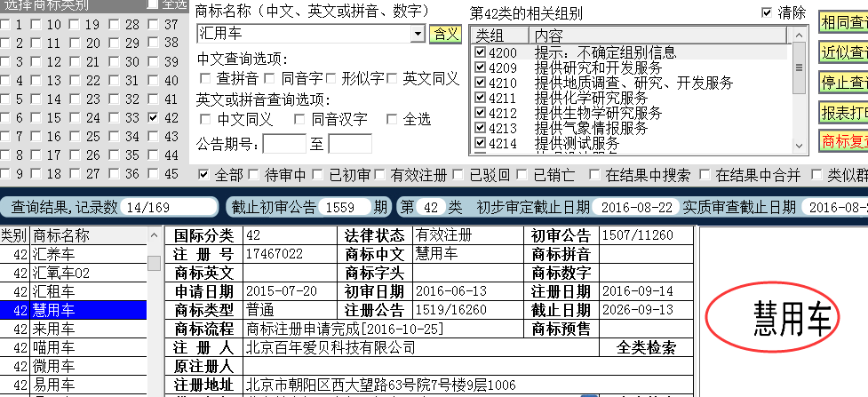Tick class 28 checkbox
Viewport: 868px width, 397px height.
coord(115,24)
